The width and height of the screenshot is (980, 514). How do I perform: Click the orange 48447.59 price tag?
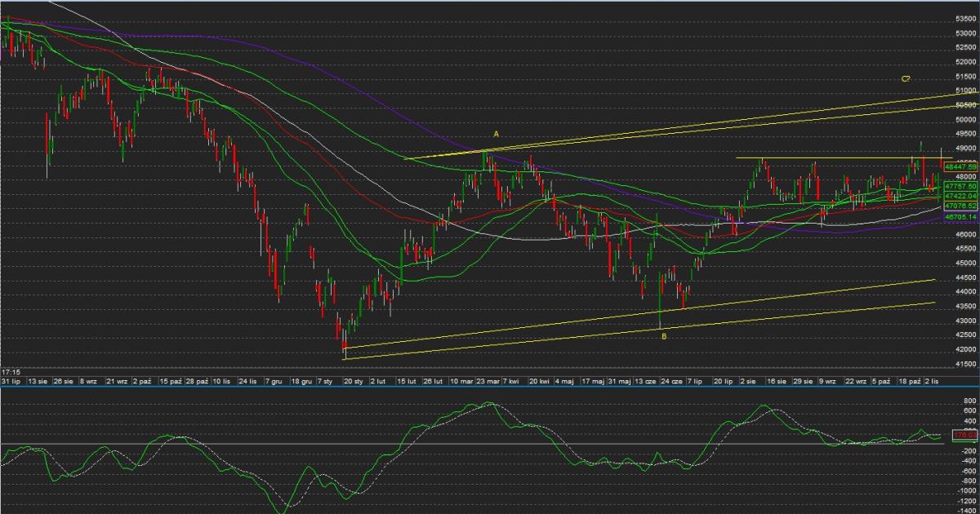pos(960,166)
